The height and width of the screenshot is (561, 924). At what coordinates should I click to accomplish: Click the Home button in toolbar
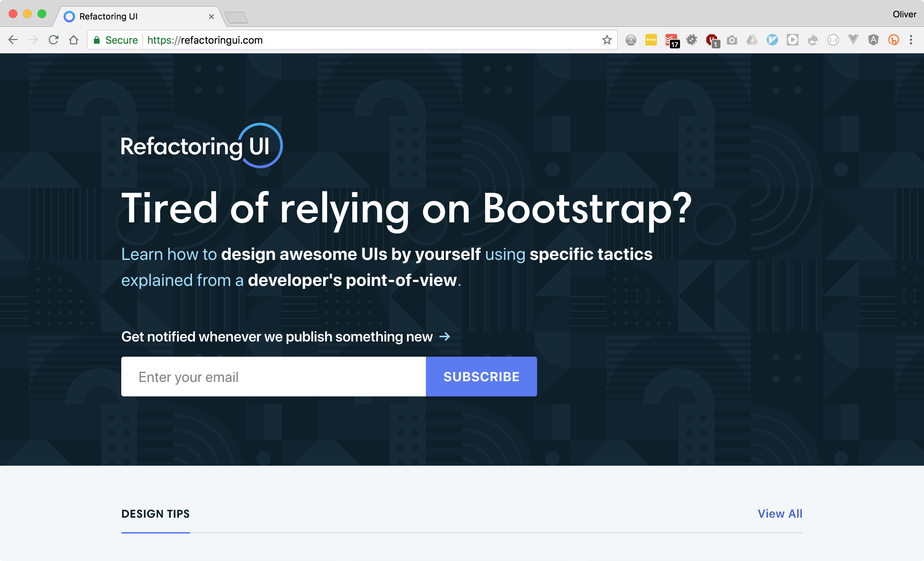pyautogui.click(x=74, y=40)
